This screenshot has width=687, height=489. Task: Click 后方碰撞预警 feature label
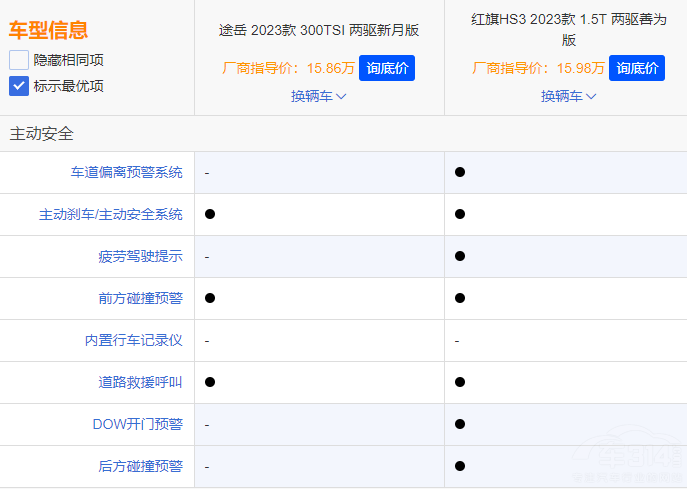point(140,466)
